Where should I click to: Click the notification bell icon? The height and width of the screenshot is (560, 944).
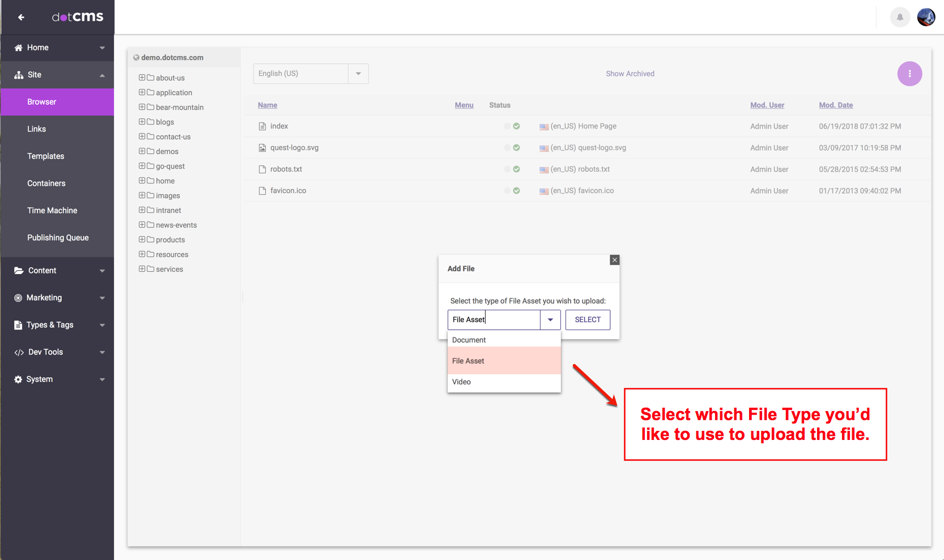point(900,17)
